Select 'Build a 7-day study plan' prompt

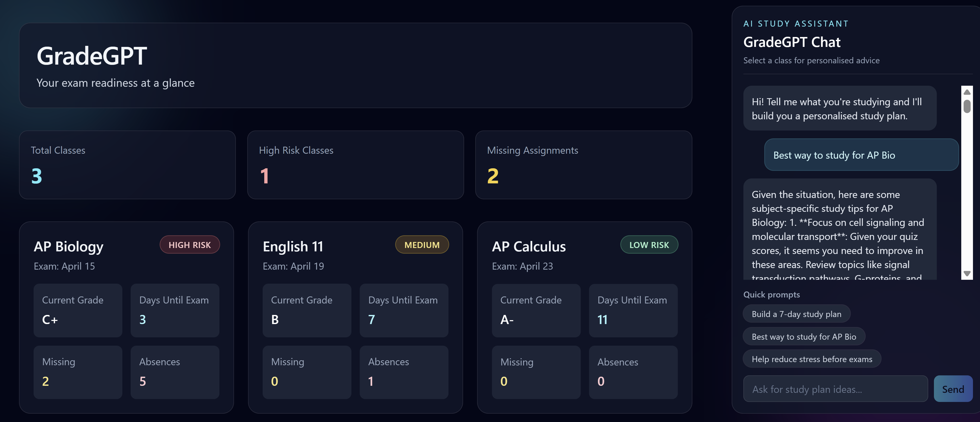point(796,314)
